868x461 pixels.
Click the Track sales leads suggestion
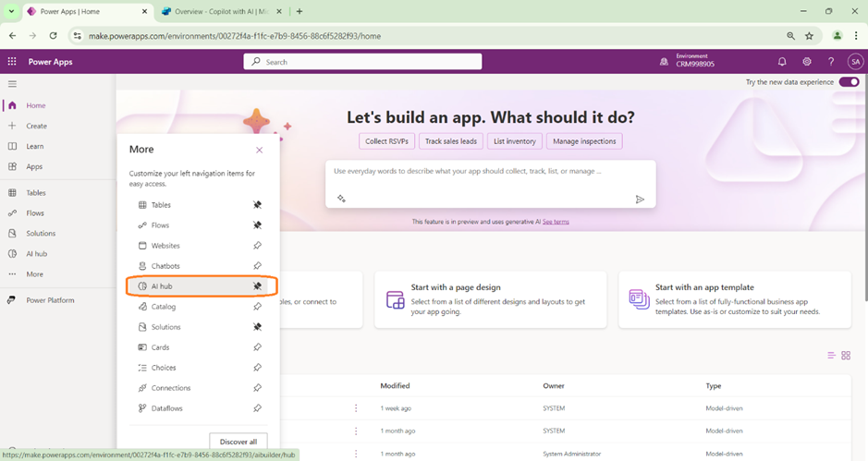[451, 141]
